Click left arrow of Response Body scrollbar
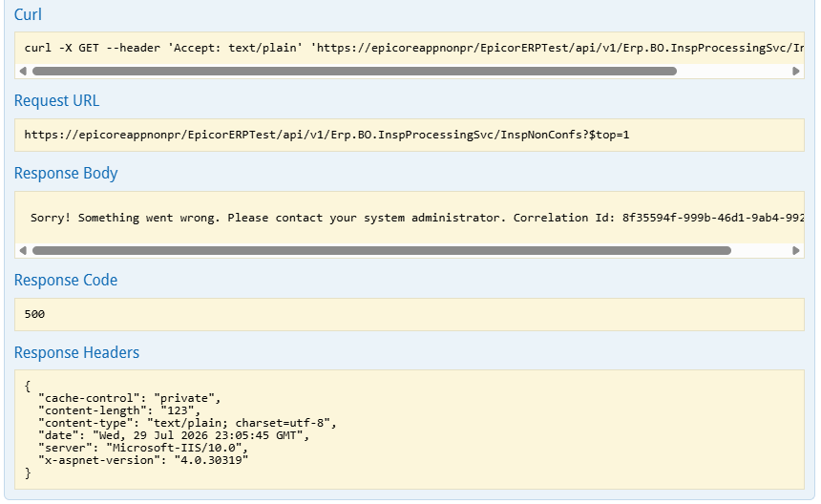Viewport: 821px width, 504px height. click(23, 251)
